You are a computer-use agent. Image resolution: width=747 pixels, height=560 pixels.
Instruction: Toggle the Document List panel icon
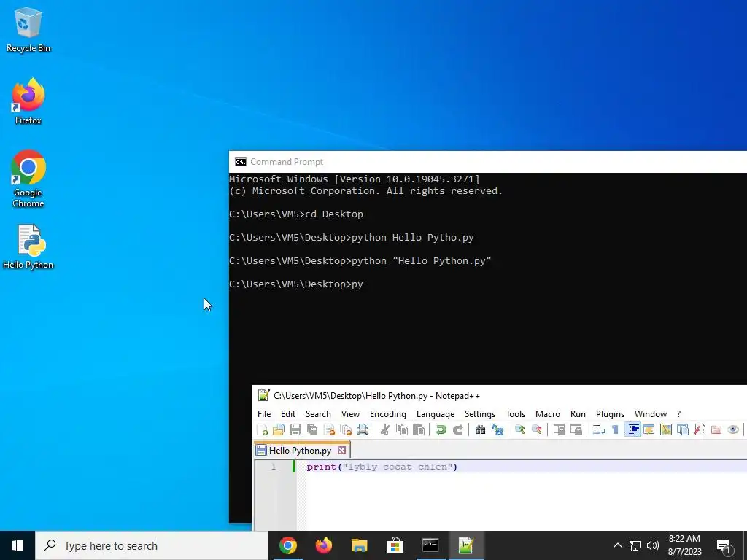683,430
